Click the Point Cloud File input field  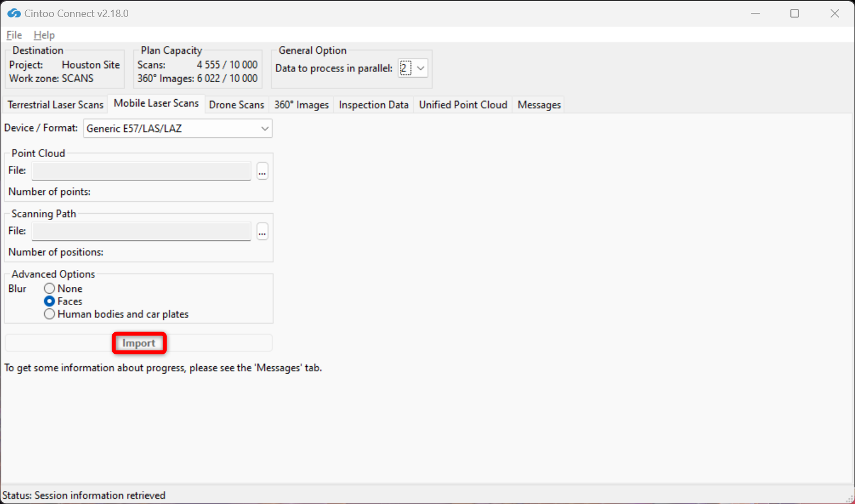[x=141, y=171]
